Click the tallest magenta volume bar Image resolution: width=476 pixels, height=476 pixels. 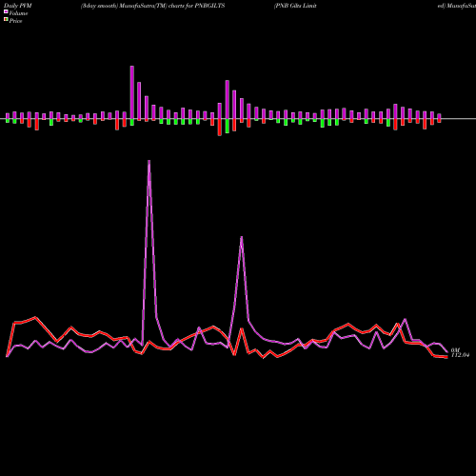pyautogui.click(x=132, y=92)
